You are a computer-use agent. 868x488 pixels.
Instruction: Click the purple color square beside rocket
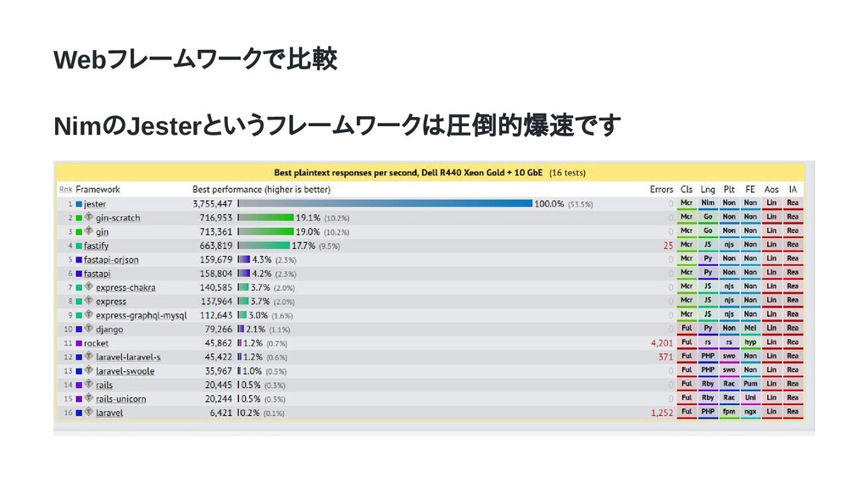(79, 343)
